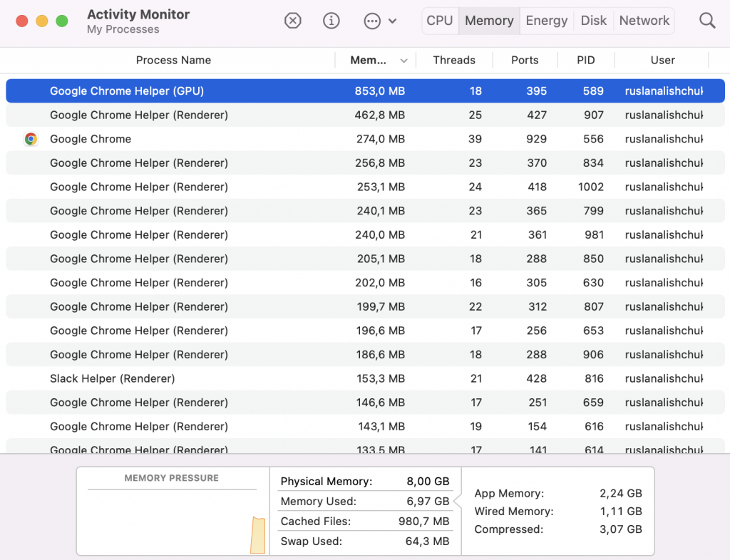Click the Memory Pressure graph
The image size is (730, 560).
point(173,523)
